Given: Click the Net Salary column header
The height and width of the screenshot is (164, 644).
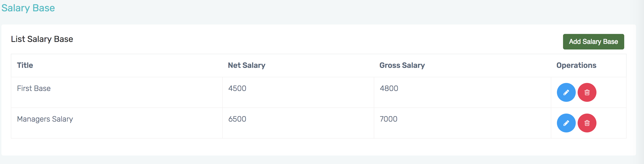Looking at the screenshot, I should [x=246, y=65].
